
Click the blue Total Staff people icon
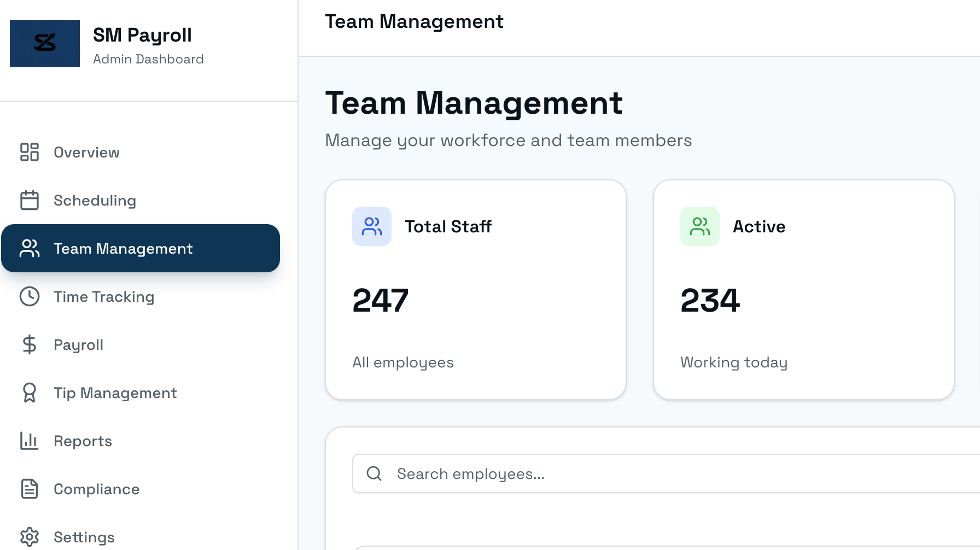372,226
